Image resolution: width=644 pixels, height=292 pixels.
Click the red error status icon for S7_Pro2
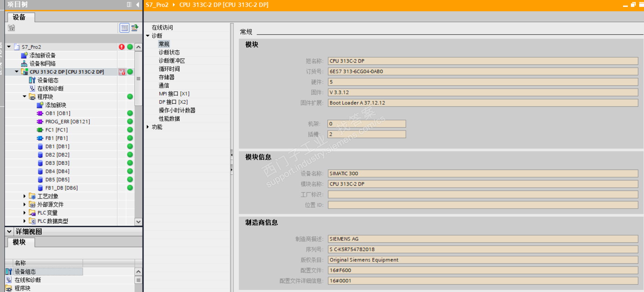coord(122,47)
